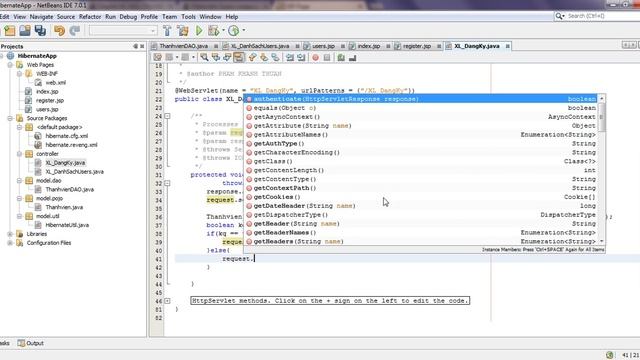Click the Find Selection magnifier icon in editor toolbar
The width and height of the screenshot is (640, 360).
point(204,58)
